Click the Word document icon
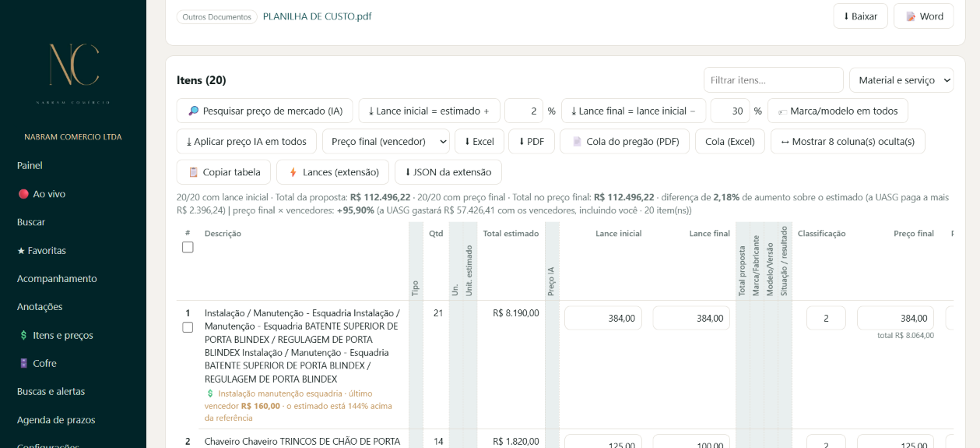The height and width of the screenshot is (448, 980). [911, 16]
